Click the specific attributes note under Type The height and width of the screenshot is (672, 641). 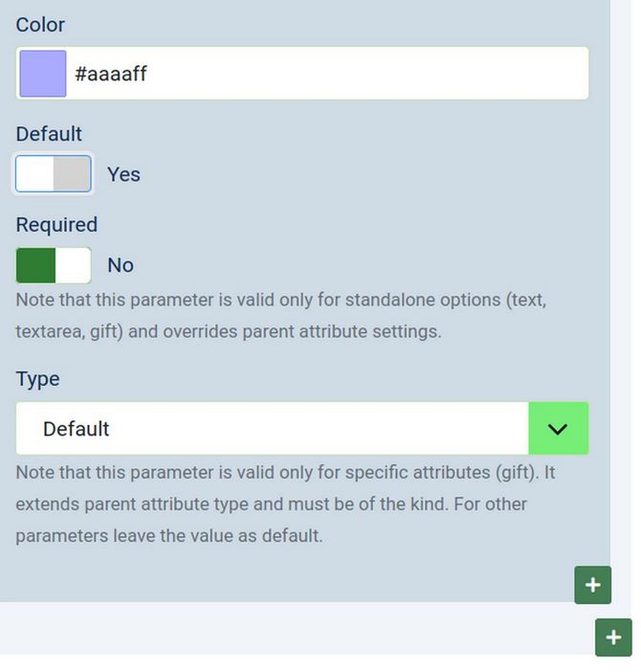point(285,504)
